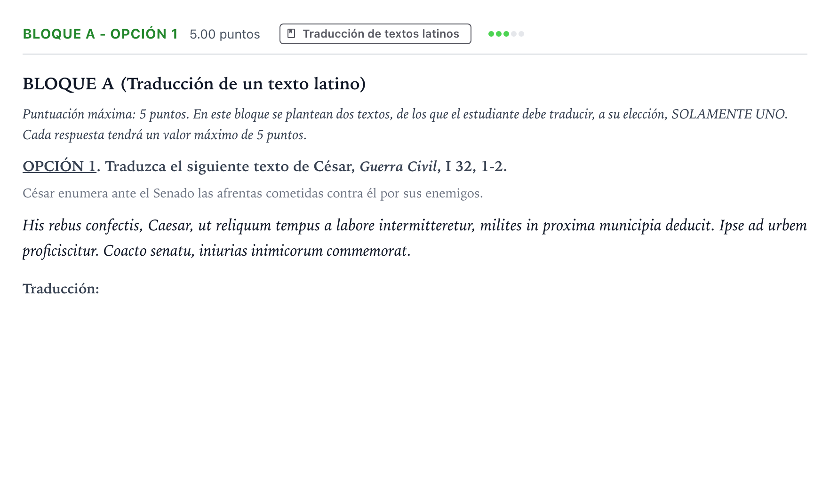Click the book icon in the category tag

tap(291, 34)
